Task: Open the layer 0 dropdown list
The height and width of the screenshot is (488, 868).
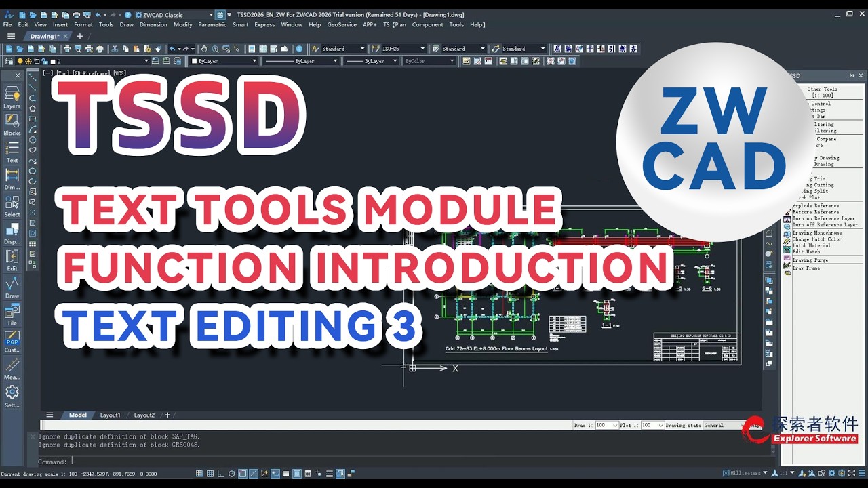Action: 102,61
